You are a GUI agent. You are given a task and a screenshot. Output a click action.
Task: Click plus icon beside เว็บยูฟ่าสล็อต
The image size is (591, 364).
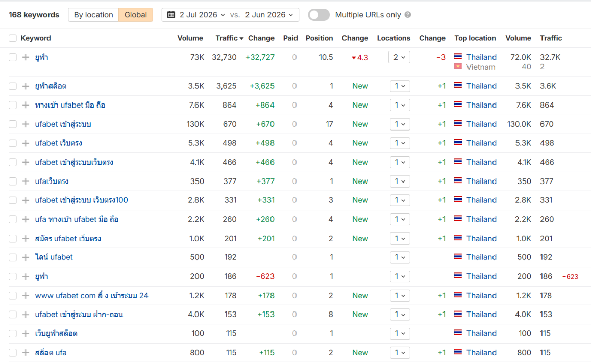click(x=26, y=333)
